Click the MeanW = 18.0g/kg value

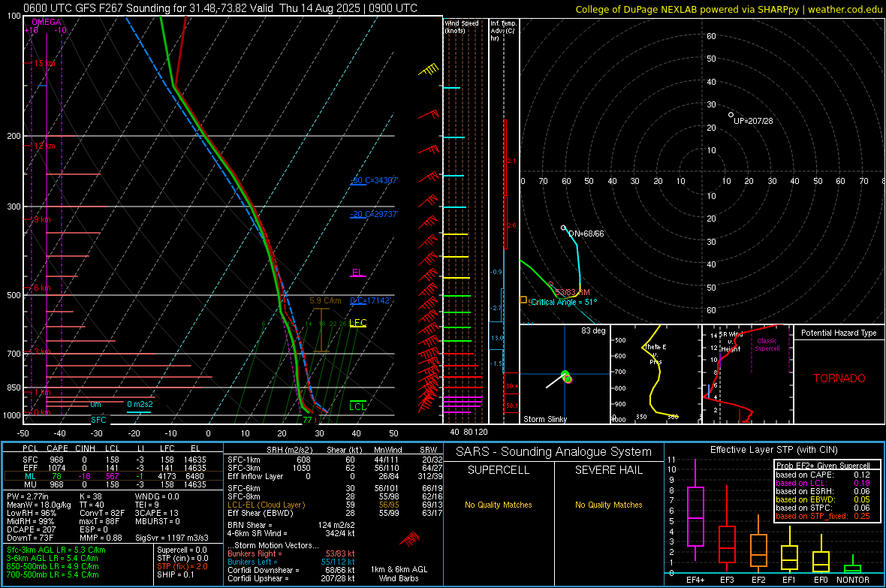39,505
